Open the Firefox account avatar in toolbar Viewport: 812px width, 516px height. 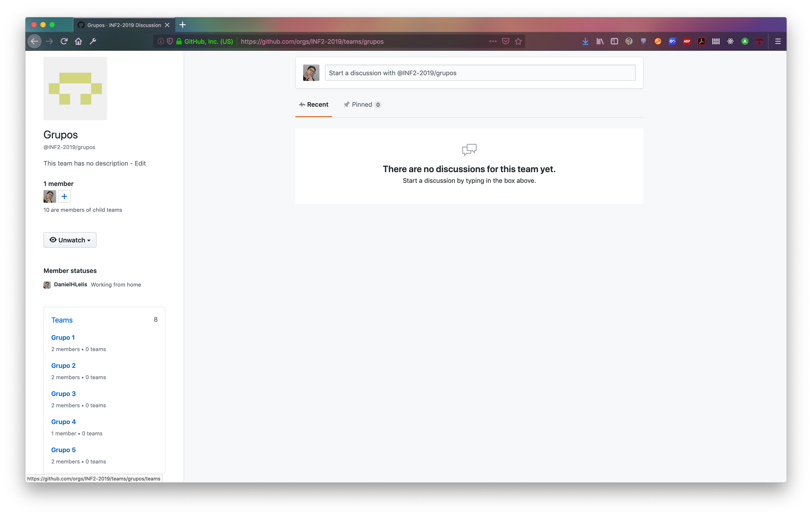(629, 41)
